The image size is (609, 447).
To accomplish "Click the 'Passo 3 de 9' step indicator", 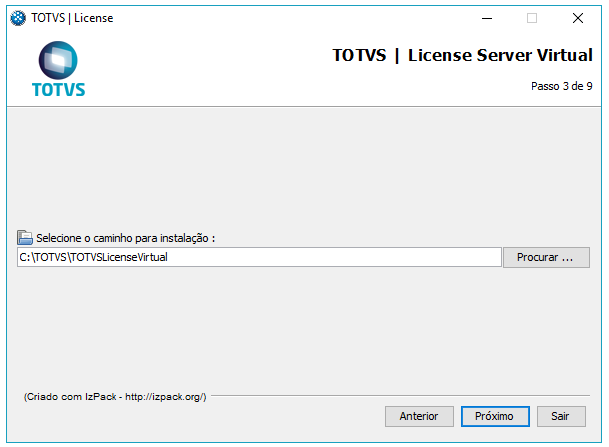I will coord(561,86).
